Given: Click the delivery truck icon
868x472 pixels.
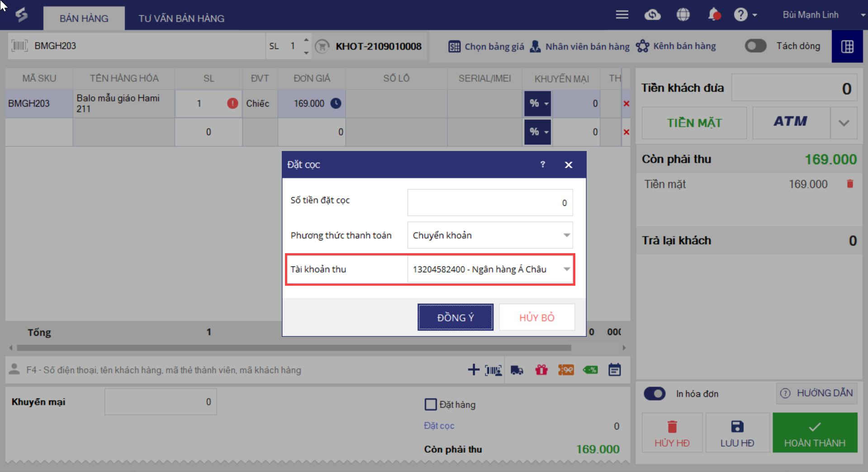Looking at the screenshot, I should 517,370.
